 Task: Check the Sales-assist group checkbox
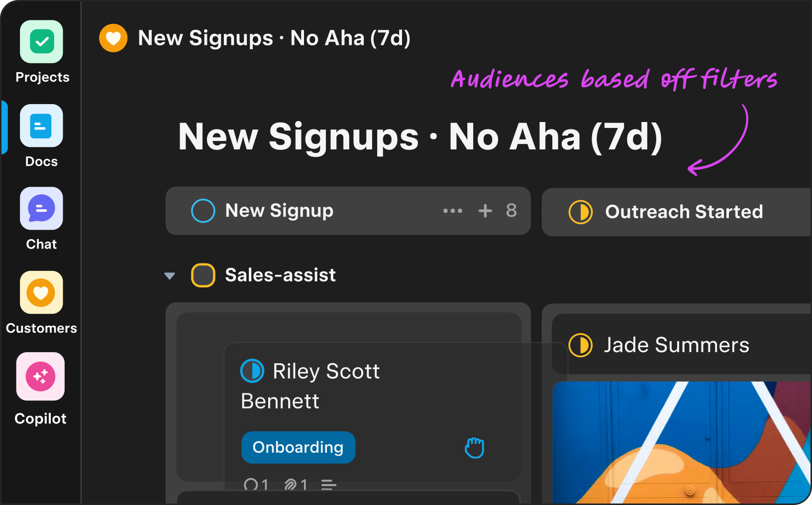point(203,275)
